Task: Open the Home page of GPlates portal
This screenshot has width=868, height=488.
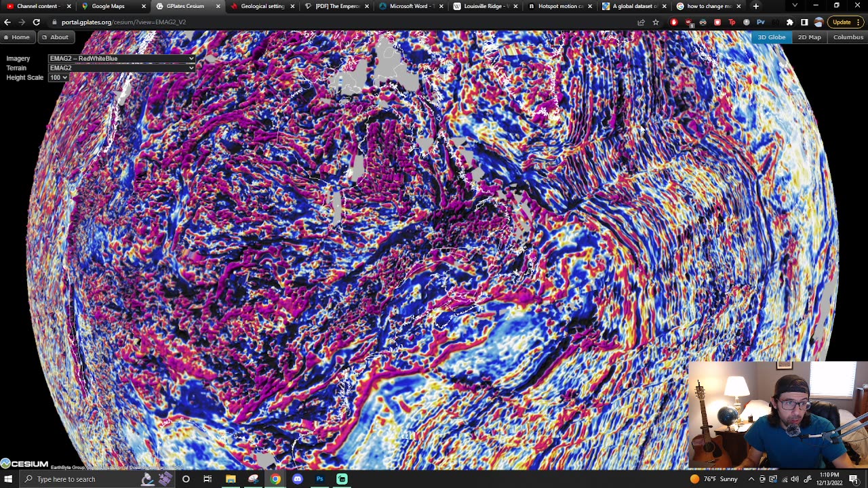Action: tap(16, 37)
